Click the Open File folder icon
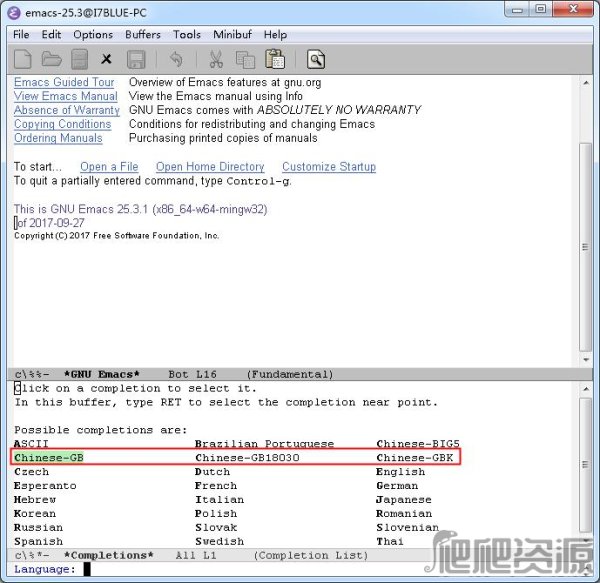Image resolution: width=600 pixels, height=583 pixels. 51,60
